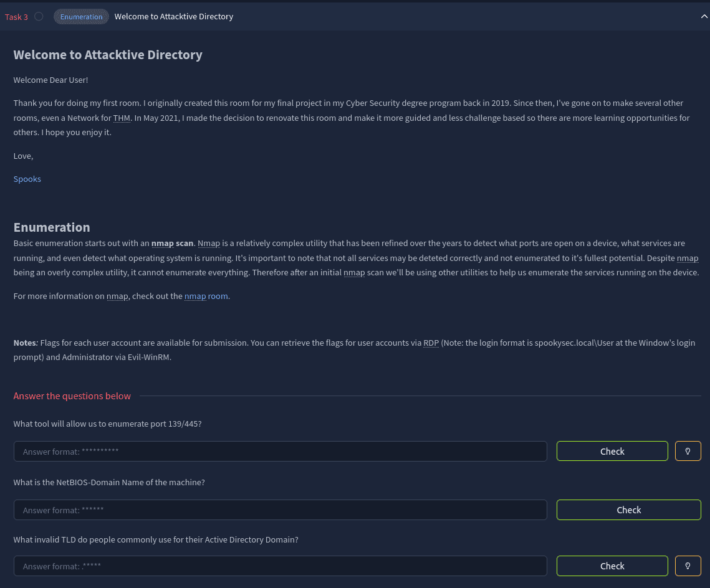710x588 pixels.
Task: Select the 'Welcome to Attacktive Directory' task header title
Action: click(174, 17)
